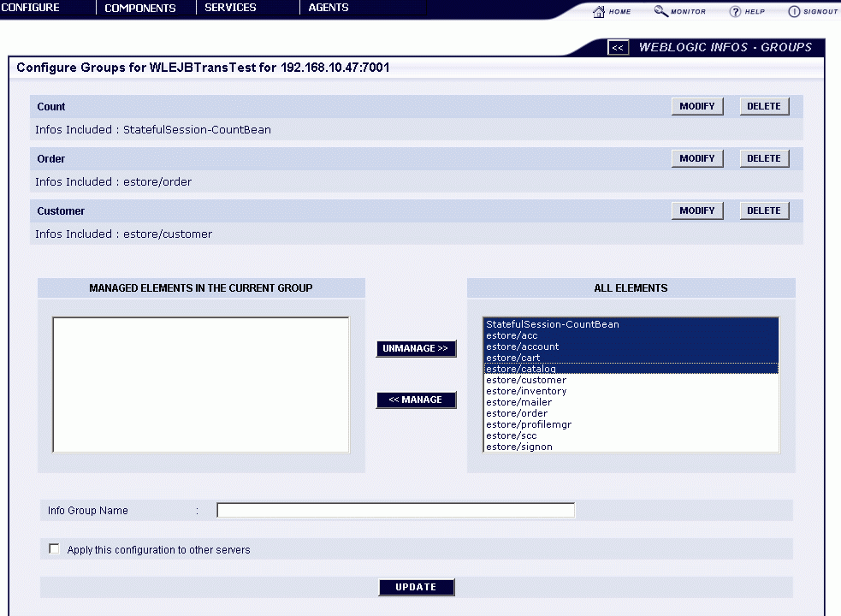Open the Services menu
Screen dimensions: 841x616
[x=230, y=8]
